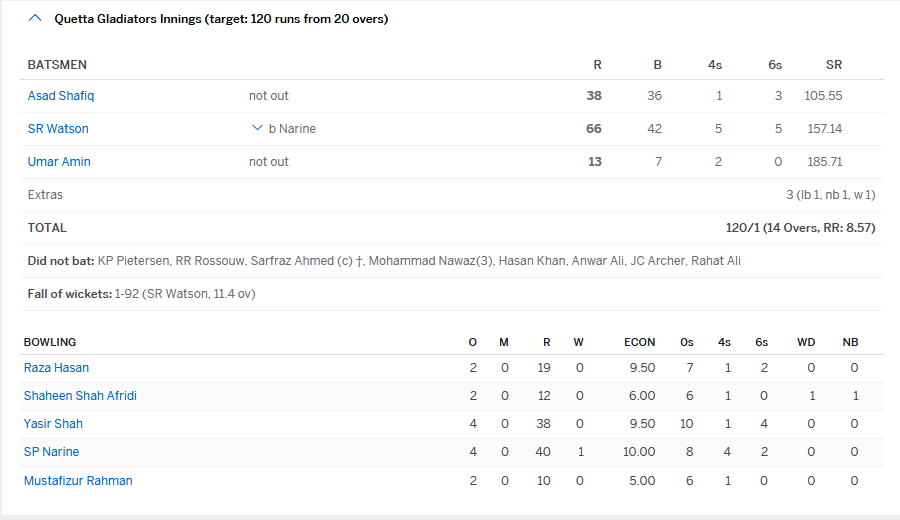Open Umar Amin player profile

pyautogui.click(x=59, y=162)
